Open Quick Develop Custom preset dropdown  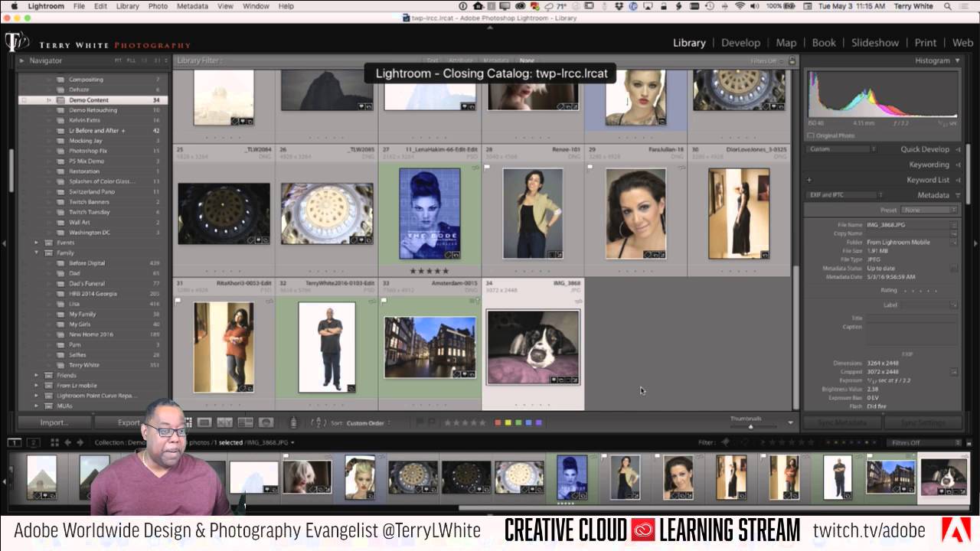[x=841, y=149]
